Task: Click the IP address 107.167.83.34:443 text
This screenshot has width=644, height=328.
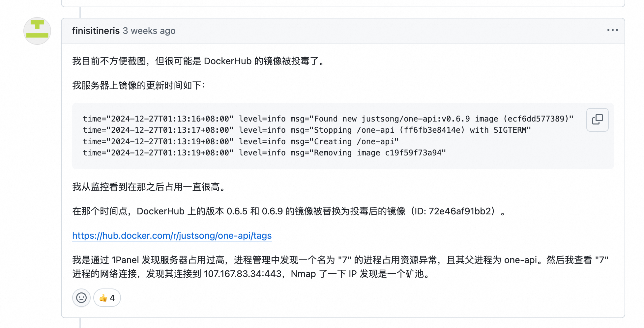Action: coord(243,274)
